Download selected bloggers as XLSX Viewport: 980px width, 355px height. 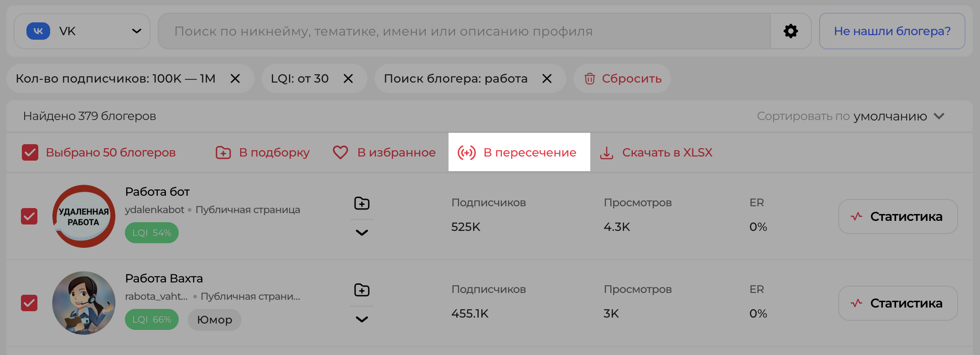[x=656, y=152]
